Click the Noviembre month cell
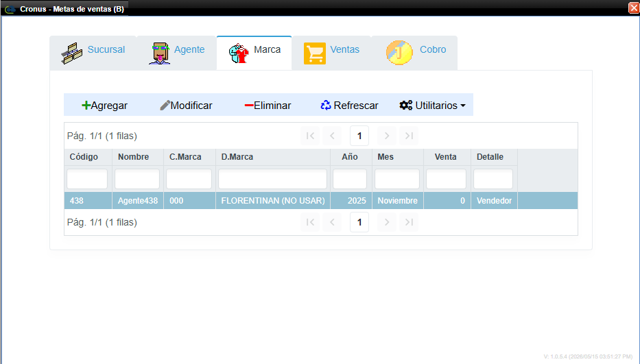This screenshot has width=640, height=364. [398, 201]
